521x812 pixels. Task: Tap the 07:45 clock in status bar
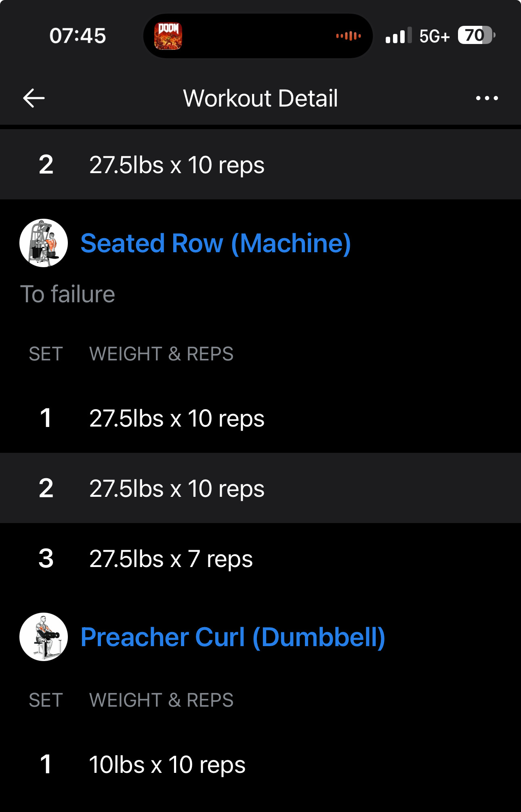click(78, 36)
